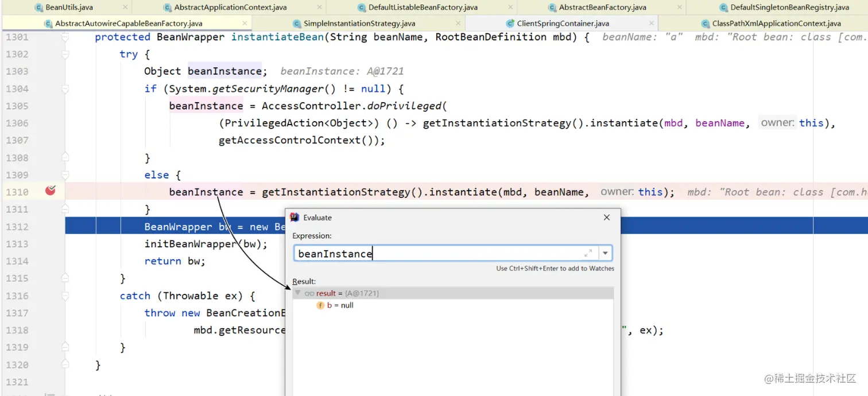Image resolution: width=868 pixels, height=396 pixels.
Task: Expand the expression field editor
Action: 588,253
